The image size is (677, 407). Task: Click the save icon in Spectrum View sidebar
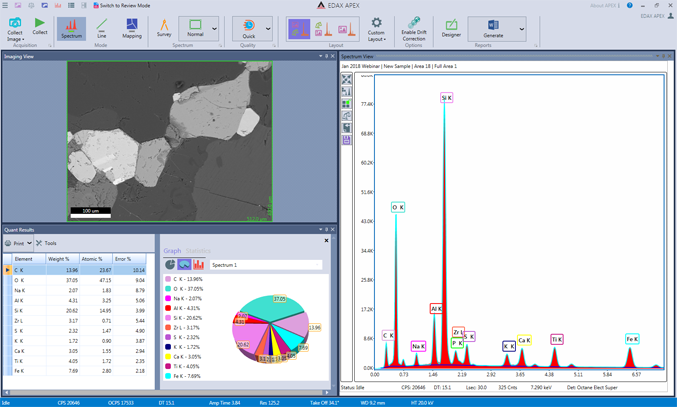pyautogui.click(x=347, y=140)
